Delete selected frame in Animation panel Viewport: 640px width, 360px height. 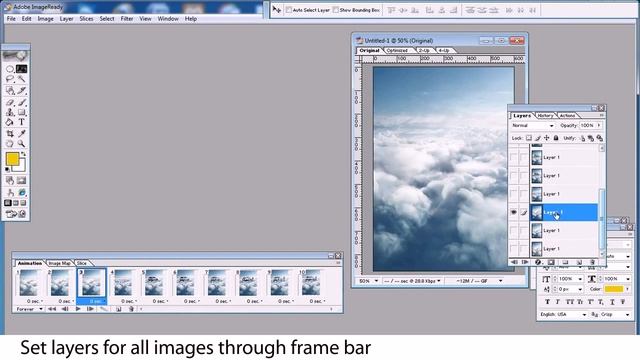pyautogui.click(x=131, y=309)
